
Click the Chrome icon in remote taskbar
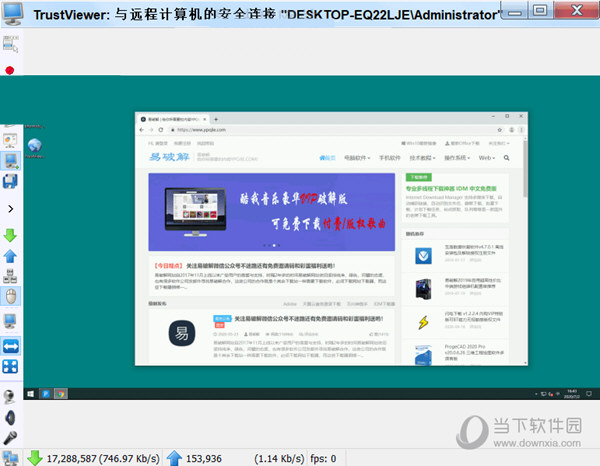point(61,394)
